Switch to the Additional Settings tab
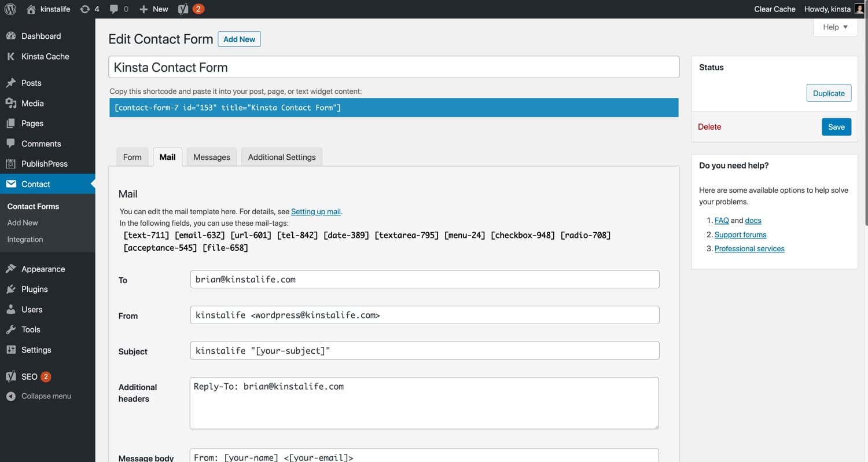This screenshot has width=868, height=462. (282, 157)
